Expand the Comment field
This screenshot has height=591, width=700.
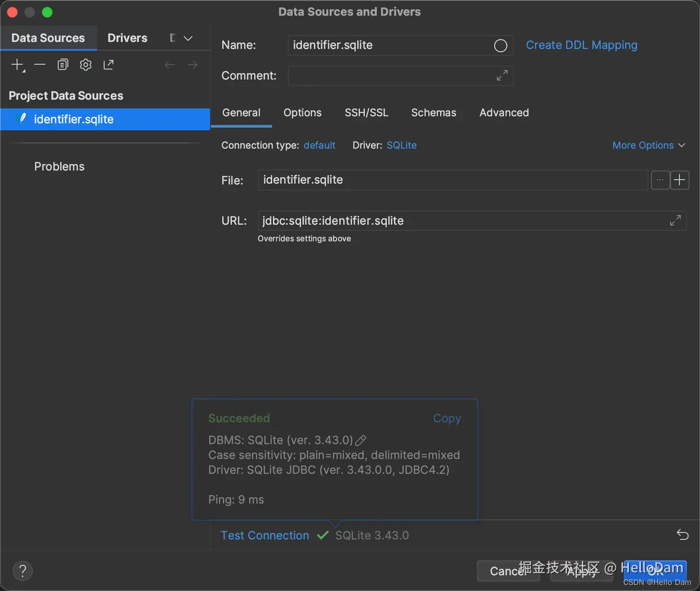tap(502, 75)
